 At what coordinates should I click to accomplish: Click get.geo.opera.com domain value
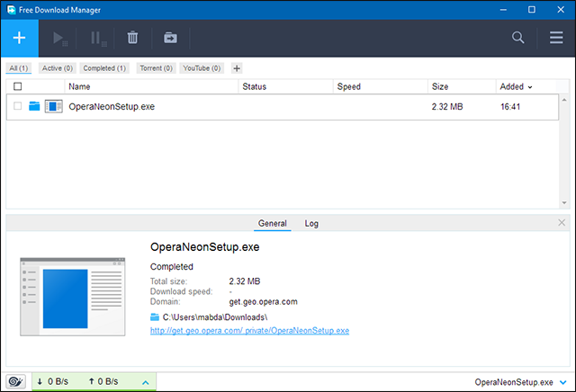coord(263,302)
